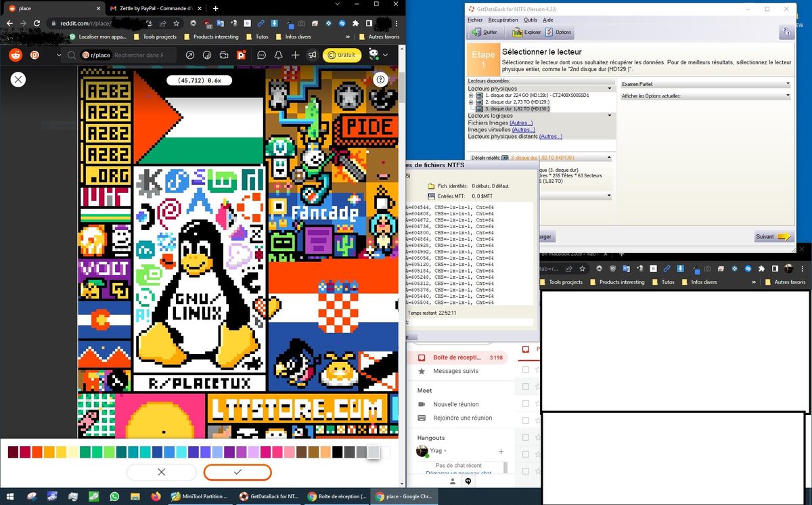Pick the dark burgundy color swatch
Screen dimensions: 812x505
pyautogui.click(x=13, y=452)
